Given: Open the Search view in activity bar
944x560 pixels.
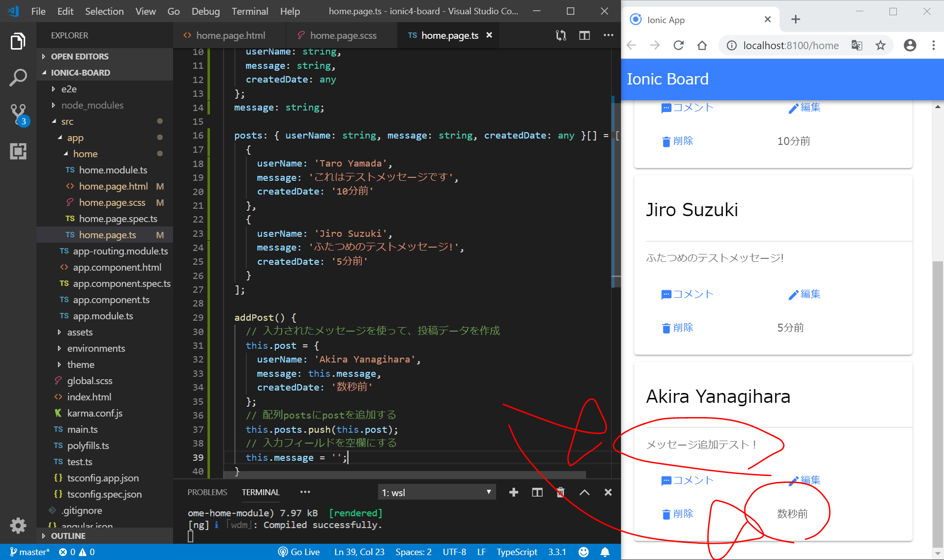Looking at the screenshot, I should click(x=18, y=78).
